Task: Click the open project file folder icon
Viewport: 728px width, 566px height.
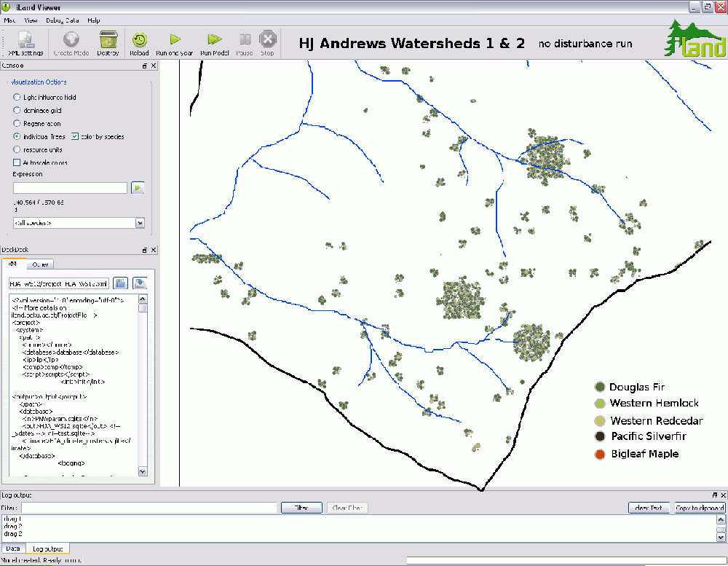Action: [121, 283]
